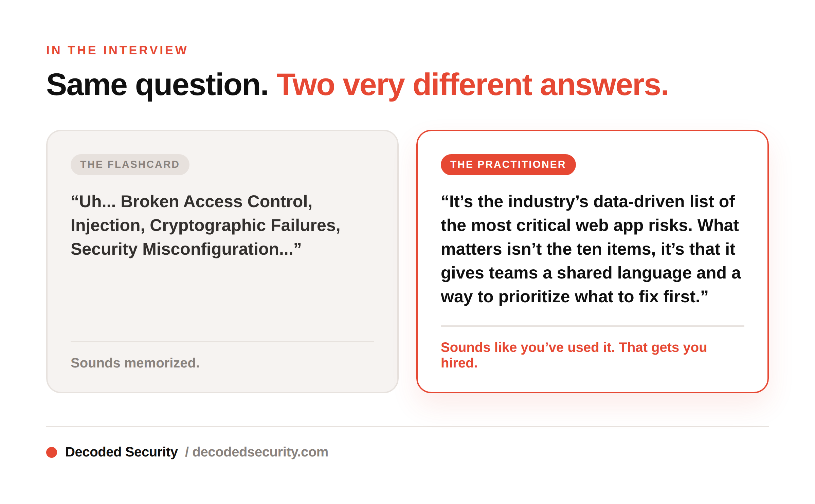Click the 'Injection, Cryptographic Failures' line
The width and height of the screenshot is (815, 504).
point(205,225)
